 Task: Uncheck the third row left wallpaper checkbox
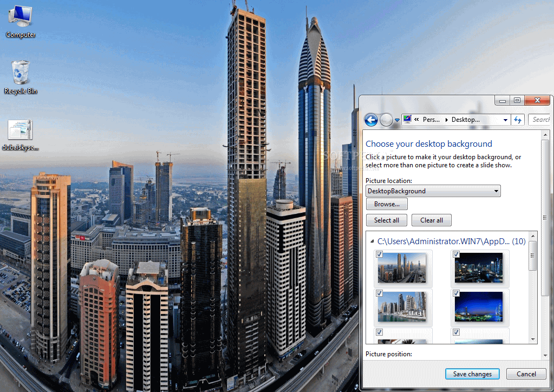379,332
